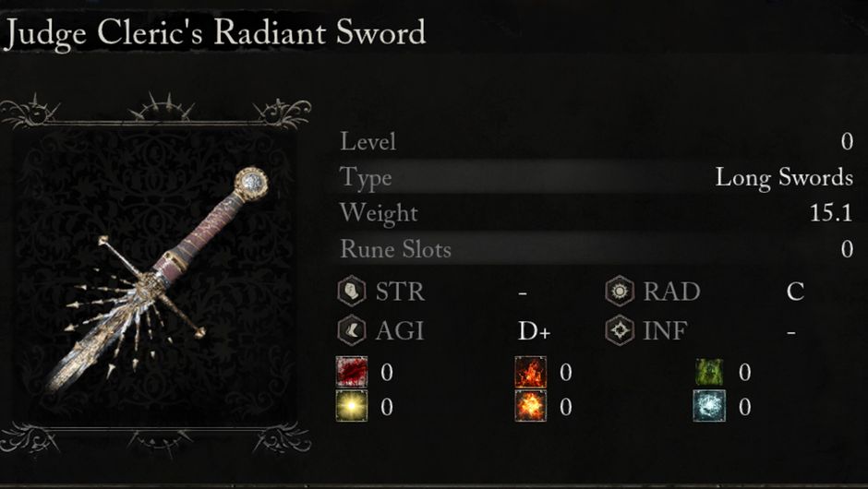Viewport: 868px width, 489px height.
Task: Select the pale blue frost status icon
Action: point(709,405)
